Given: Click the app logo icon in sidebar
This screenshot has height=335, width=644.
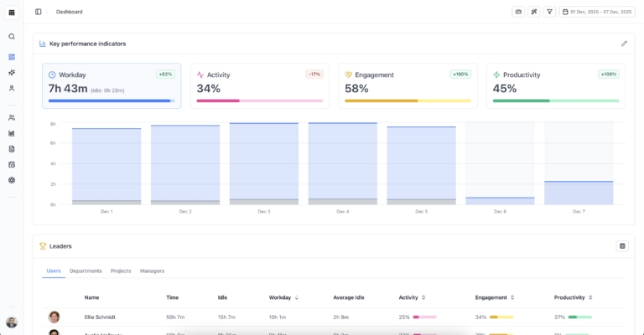Looking at the screenshot, I should click(12, 13).
